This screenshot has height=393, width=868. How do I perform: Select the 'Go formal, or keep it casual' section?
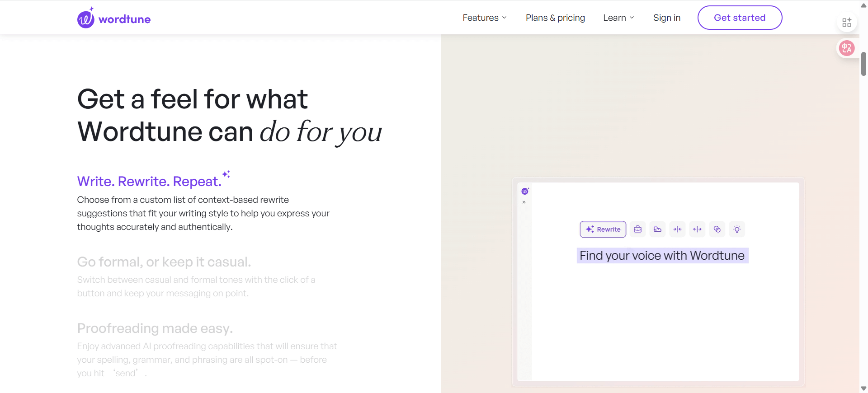(164, 262)
